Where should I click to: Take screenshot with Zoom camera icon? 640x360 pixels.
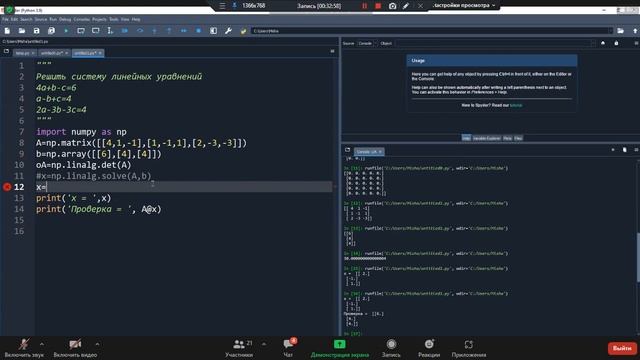392,6
